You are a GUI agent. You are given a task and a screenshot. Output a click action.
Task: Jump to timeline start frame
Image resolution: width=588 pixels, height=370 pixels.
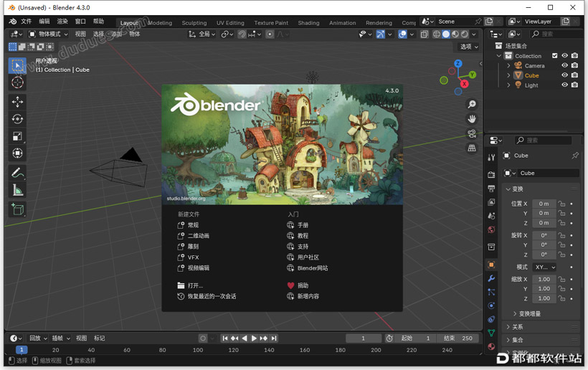click(224, 338)
